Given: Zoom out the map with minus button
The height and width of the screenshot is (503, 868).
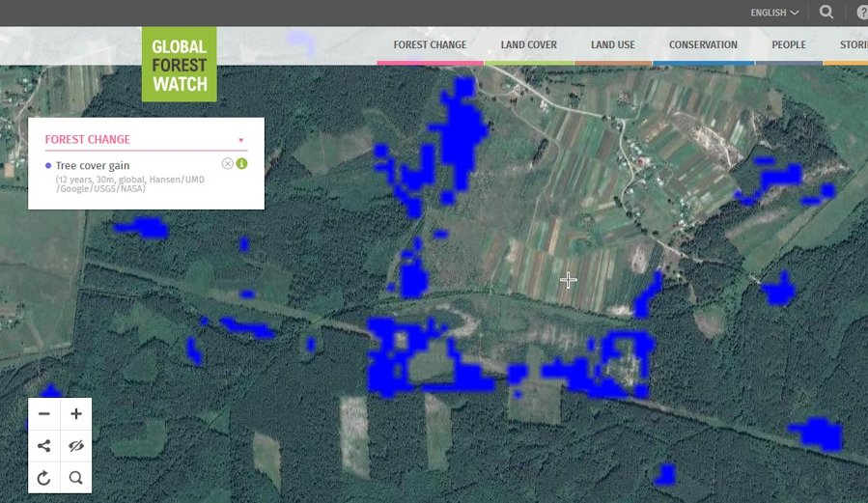Looking at the screenshot, I should (x=44, y=414).
